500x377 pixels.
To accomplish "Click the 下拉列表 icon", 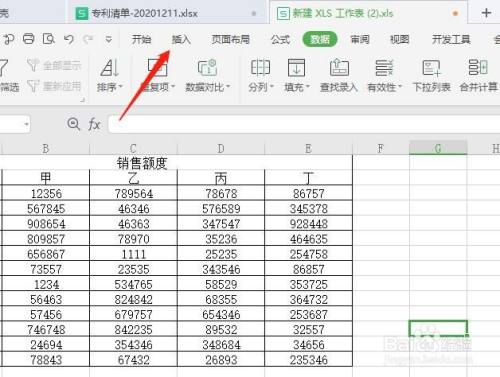I will point(431,68).
